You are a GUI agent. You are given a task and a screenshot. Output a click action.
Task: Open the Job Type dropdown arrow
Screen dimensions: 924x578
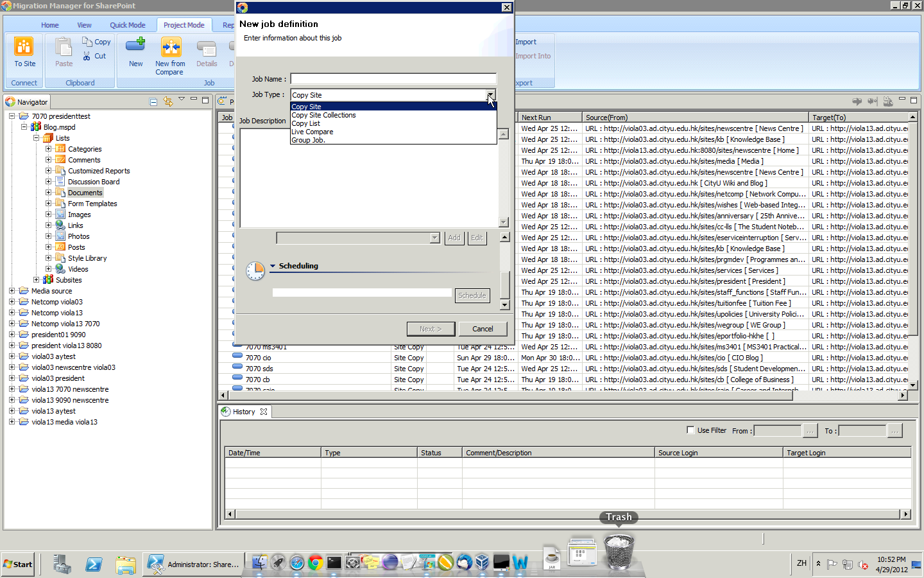tap(491, 95)
